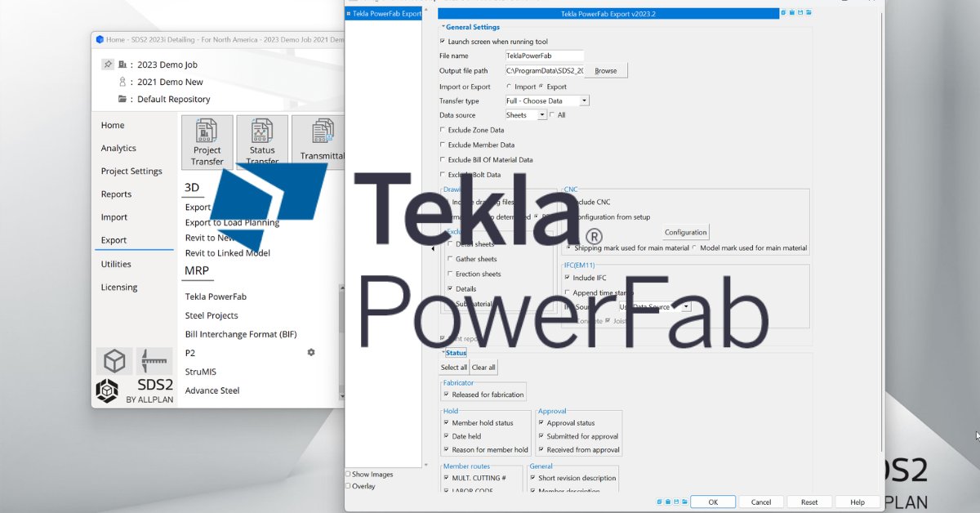Screen dimensions: 980x513
Task: Click the Output file path field
Action: pyautogui.click(x=544, y=71)
